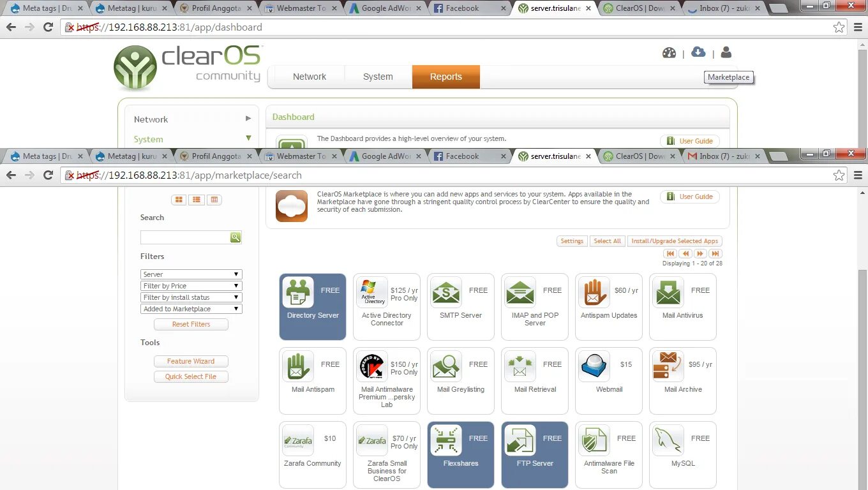Viewport: 868px width, 490px height.
Task: Select the SMTP Server app tile
Action: [x=461, y=307]
